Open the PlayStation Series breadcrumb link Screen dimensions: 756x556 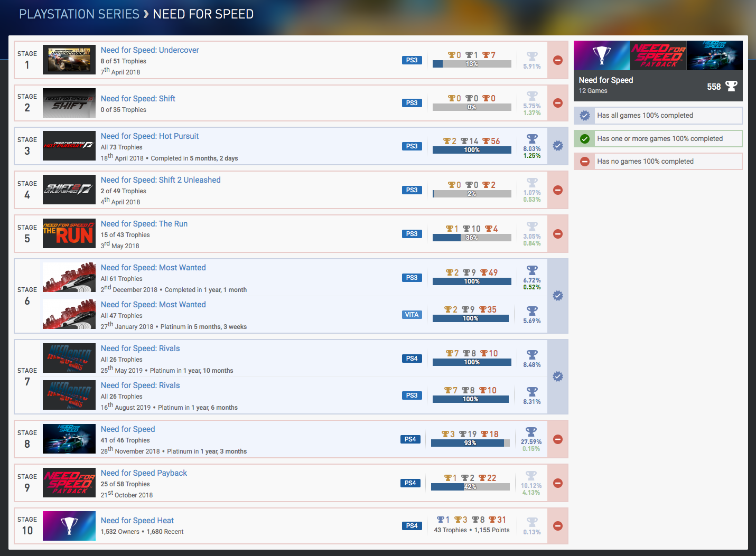[79, 14]
